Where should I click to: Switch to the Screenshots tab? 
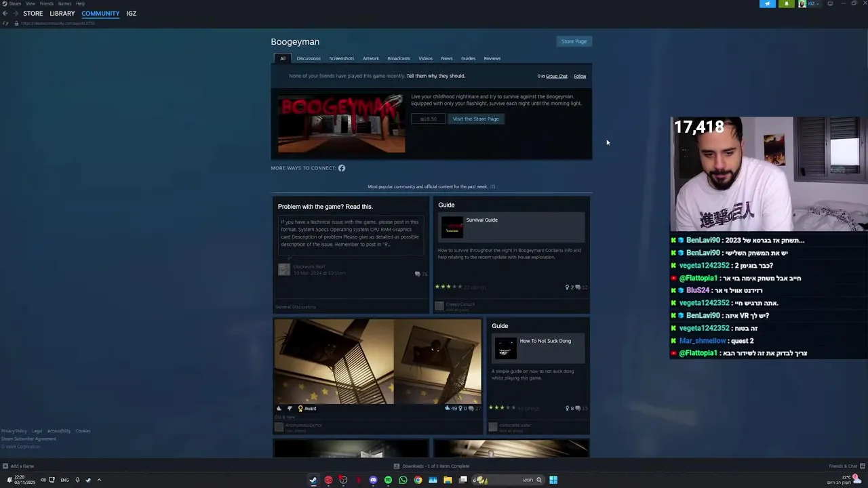[x=342, y=58]
